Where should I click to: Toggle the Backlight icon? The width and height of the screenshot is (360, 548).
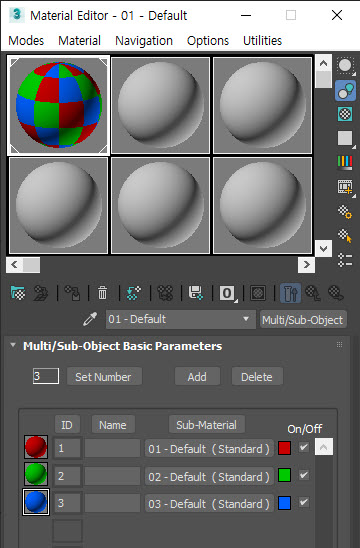point(345,90)
